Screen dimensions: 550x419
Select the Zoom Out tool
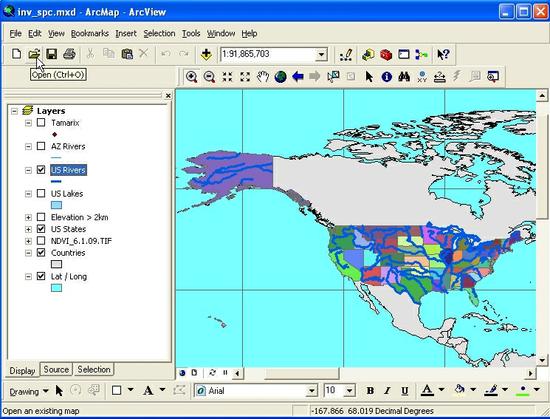(x=209, y=77)
